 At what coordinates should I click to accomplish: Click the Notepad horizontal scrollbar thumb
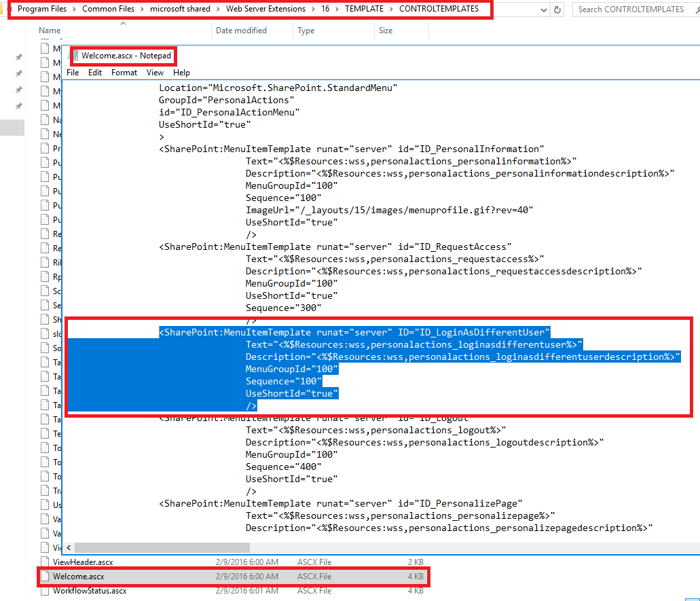[162, 547]
